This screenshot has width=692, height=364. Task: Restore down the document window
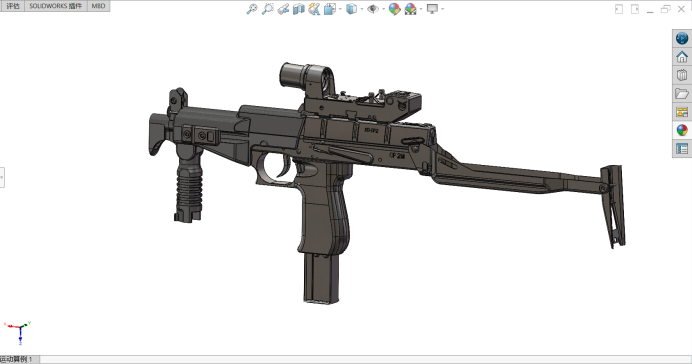tap(666, 9)
